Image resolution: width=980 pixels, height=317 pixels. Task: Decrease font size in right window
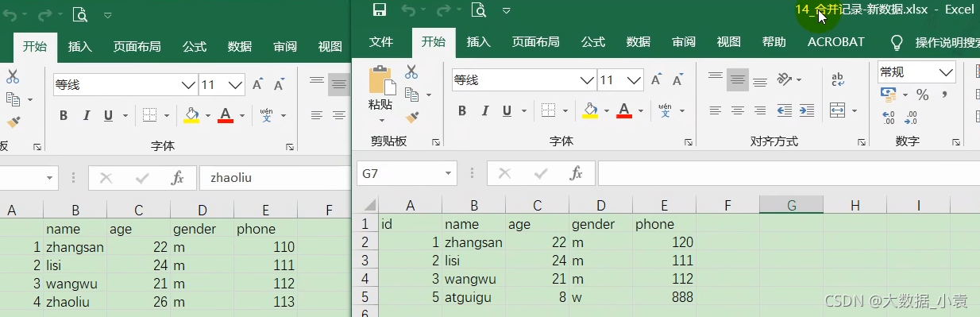[678, 80]
